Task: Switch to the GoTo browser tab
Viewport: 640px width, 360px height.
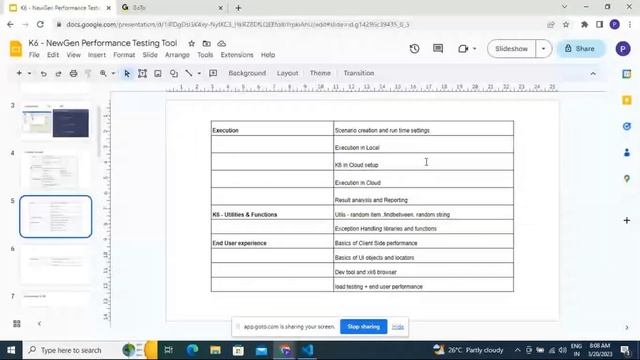Action: (171, 7)
